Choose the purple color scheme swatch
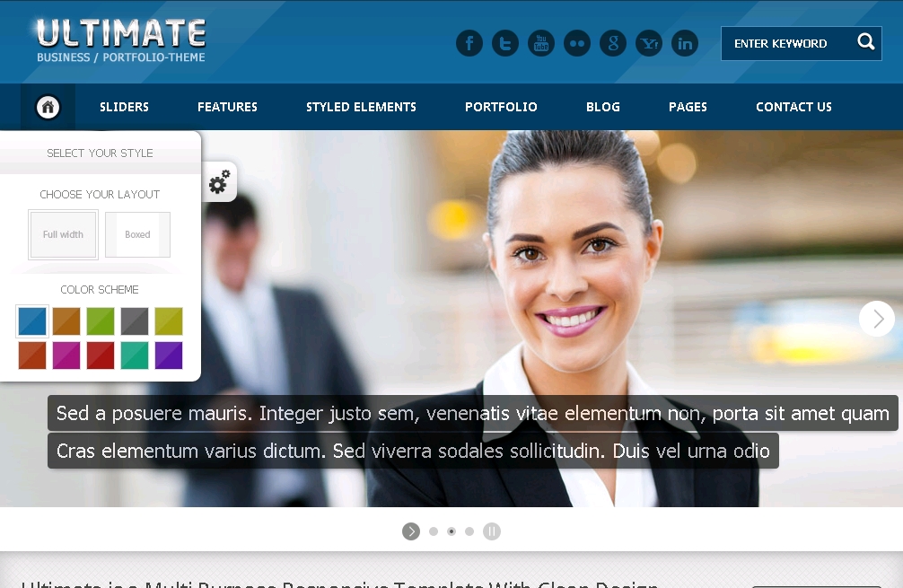This screenshot has height=588, width=903. click(x=168, y=355)
